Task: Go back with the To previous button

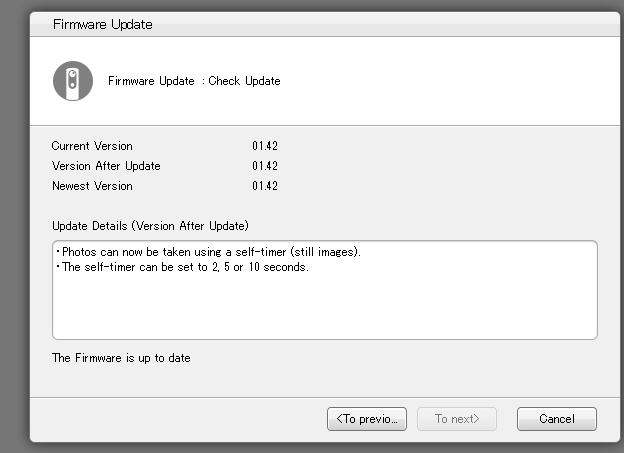Action: pyautogui.click(x=367, y=419)
